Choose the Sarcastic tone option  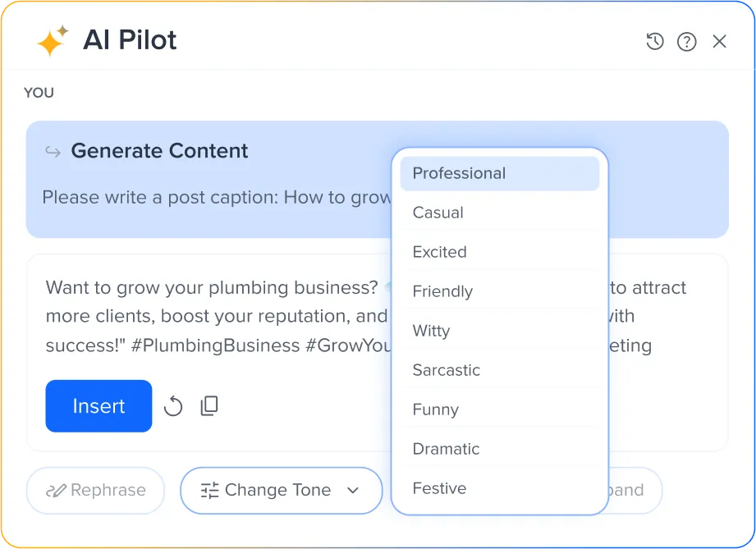click(446, 370)
